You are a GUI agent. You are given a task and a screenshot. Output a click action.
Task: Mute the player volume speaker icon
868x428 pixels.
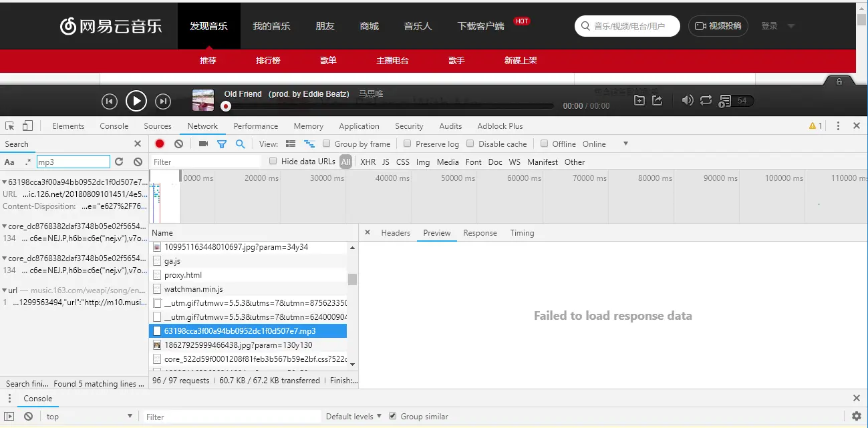pyautogui.click(x=687, y=100)
